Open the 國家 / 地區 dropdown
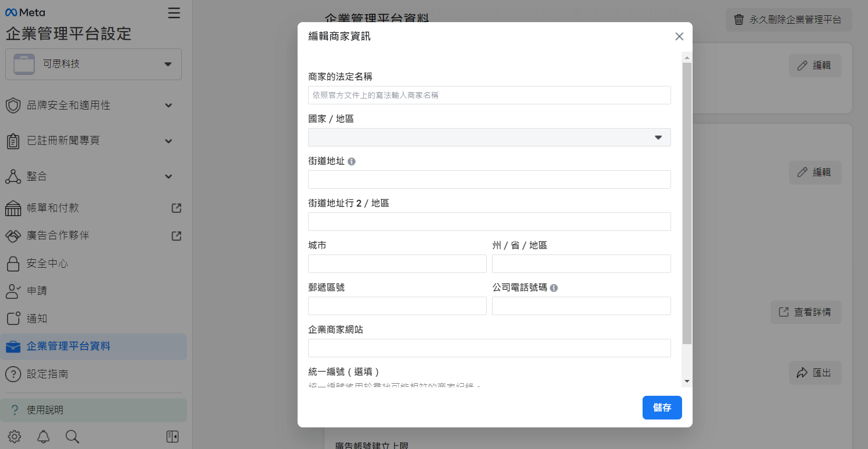This screenshot has height=449, width=868. (x=489, y=138)
